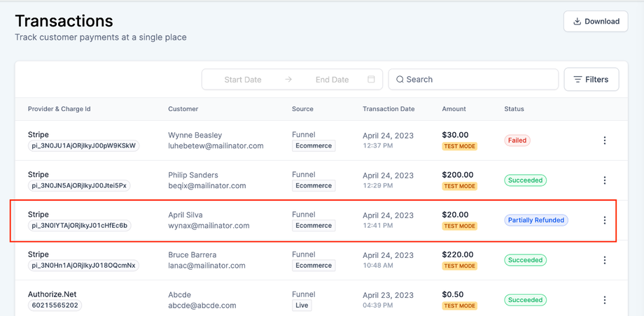Click the Transaction Date column header
The image size is (644, 316).
tap(388, 109)
